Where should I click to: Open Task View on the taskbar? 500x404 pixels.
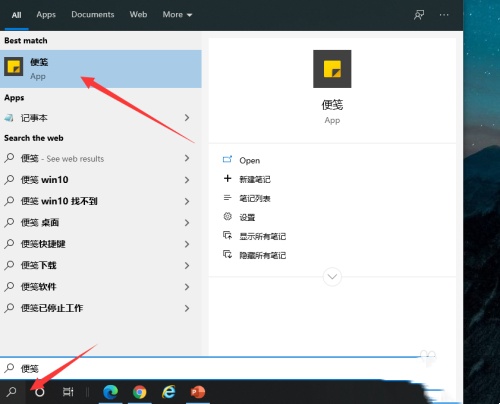[x=68, y=392]
